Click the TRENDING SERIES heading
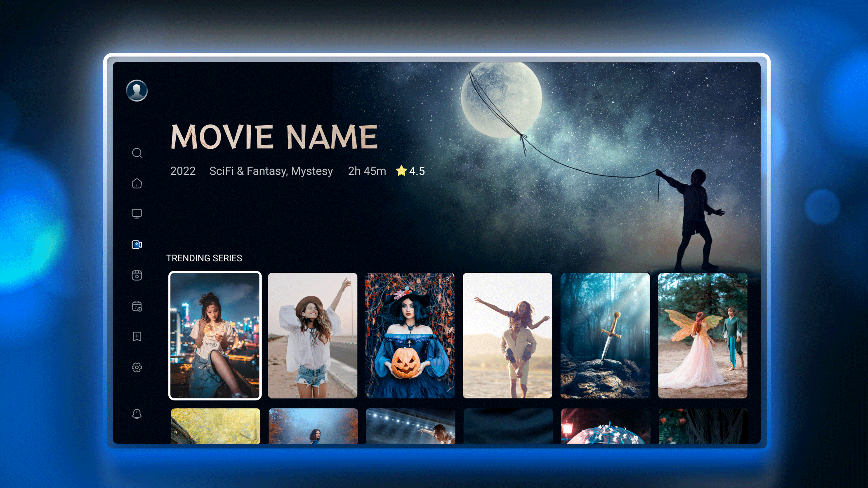Viewport: 868px width, 488px height. coord(204,258)
